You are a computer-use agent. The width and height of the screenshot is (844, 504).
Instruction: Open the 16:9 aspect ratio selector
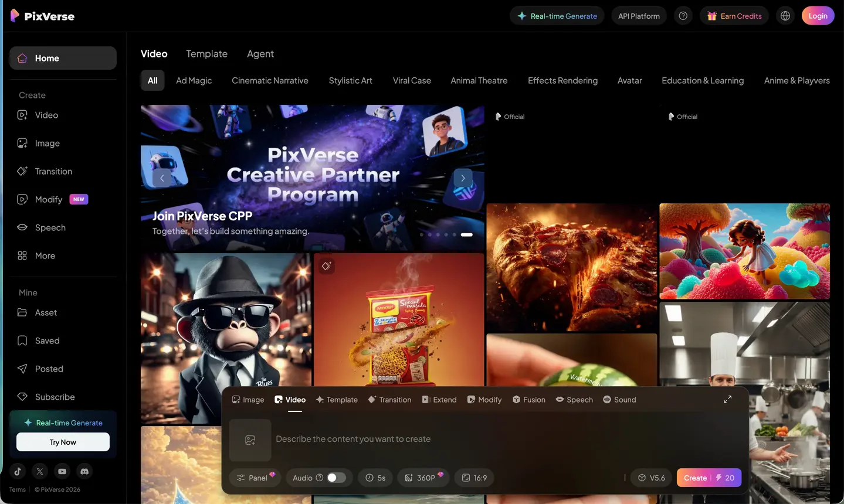pyautogui.click(x=474, y=478)
